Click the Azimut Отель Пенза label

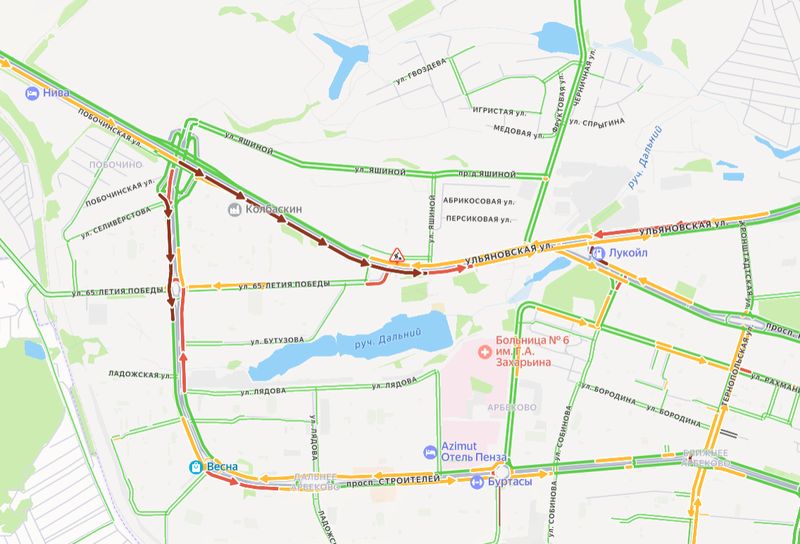[x=473, y=452]
